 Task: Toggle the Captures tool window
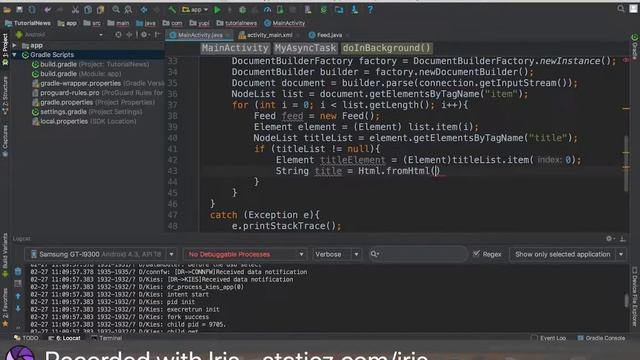pyautogui.click(x=5, y=140)
